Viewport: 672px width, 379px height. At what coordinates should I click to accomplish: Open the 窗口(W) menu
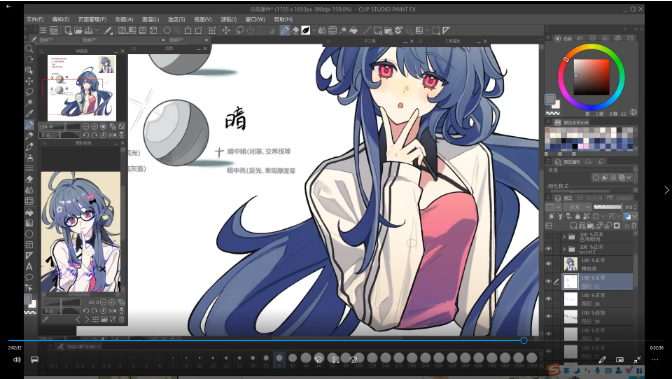click(255, 19)
